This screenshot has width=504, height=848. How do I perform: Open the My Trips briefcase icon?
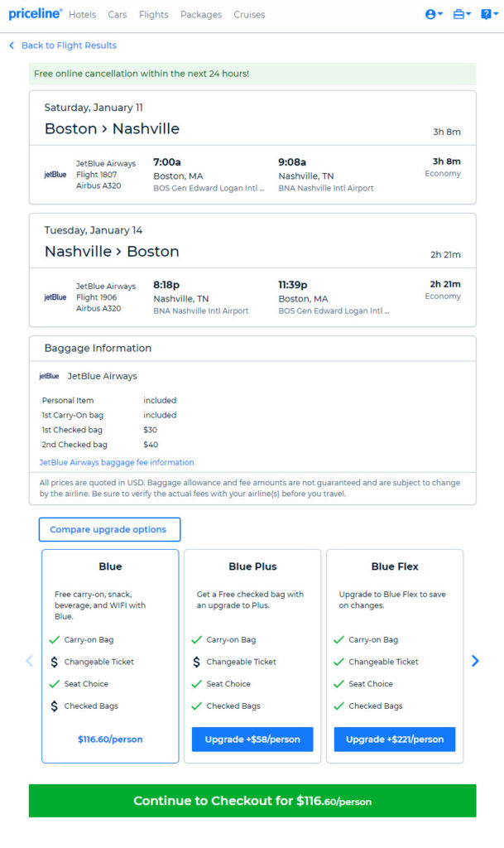[x=462, y=15]
